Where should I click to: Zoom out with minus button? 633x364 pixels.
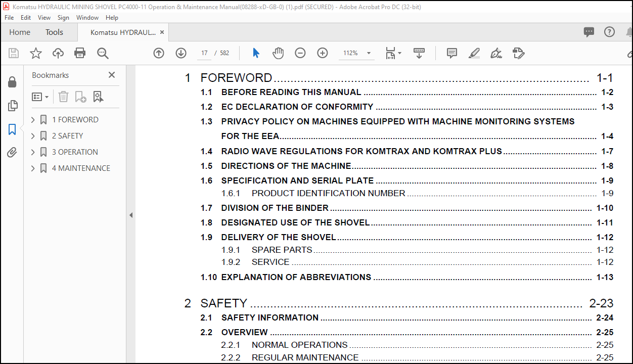300,53
